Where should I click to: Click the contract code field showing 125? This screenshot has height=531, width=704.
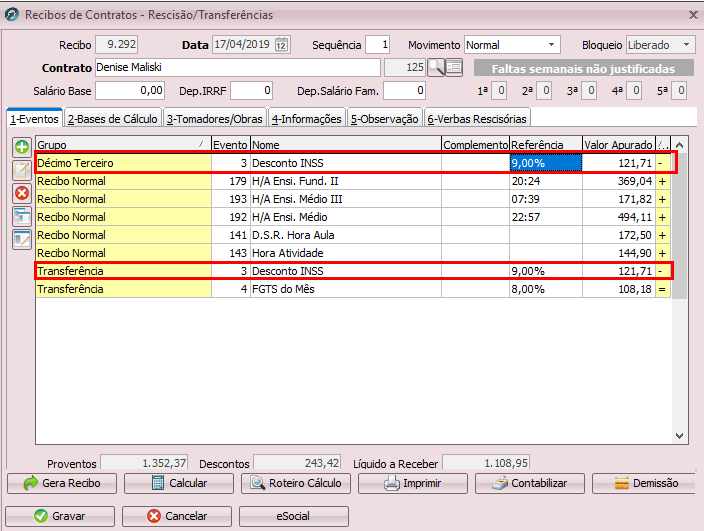point(405,68)
